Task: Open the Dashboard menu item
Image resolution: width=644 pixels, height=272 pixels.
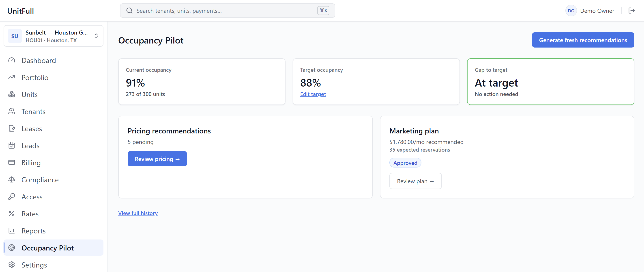Action: tap(54, 60)
